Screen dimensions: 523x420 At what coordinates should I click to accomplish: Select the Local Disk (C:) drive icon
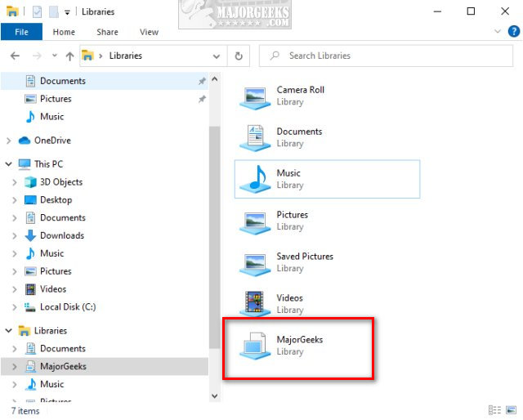pos(30,307)
